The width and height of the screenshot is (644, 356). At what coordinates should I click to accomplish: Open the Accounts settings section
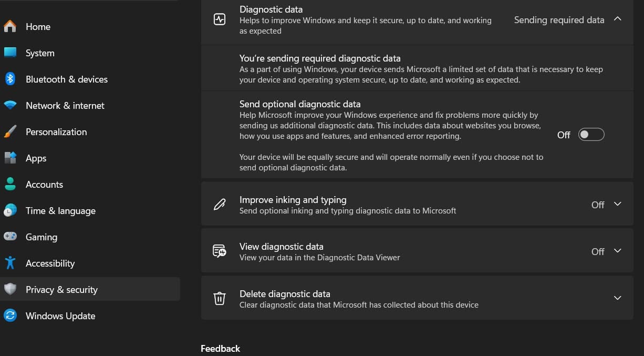[44, 185]
